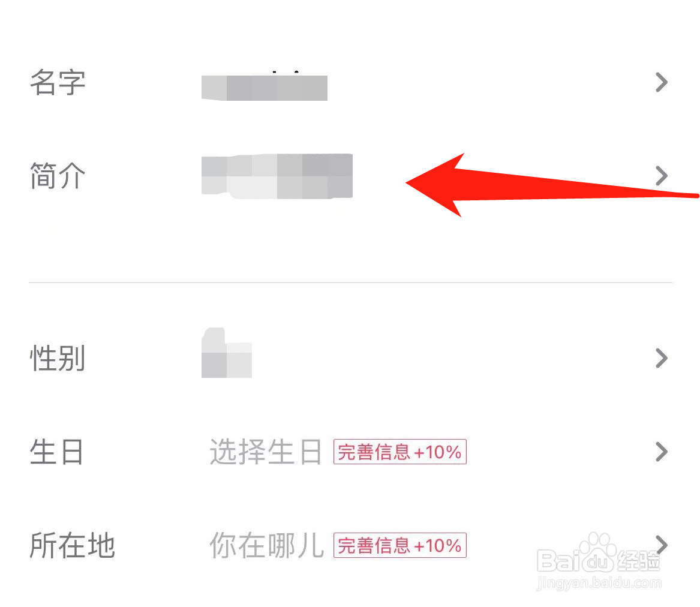The image size is (700, 607).
Task: Tap the 生日 row chevron arrow
Action: pos(662,452)
